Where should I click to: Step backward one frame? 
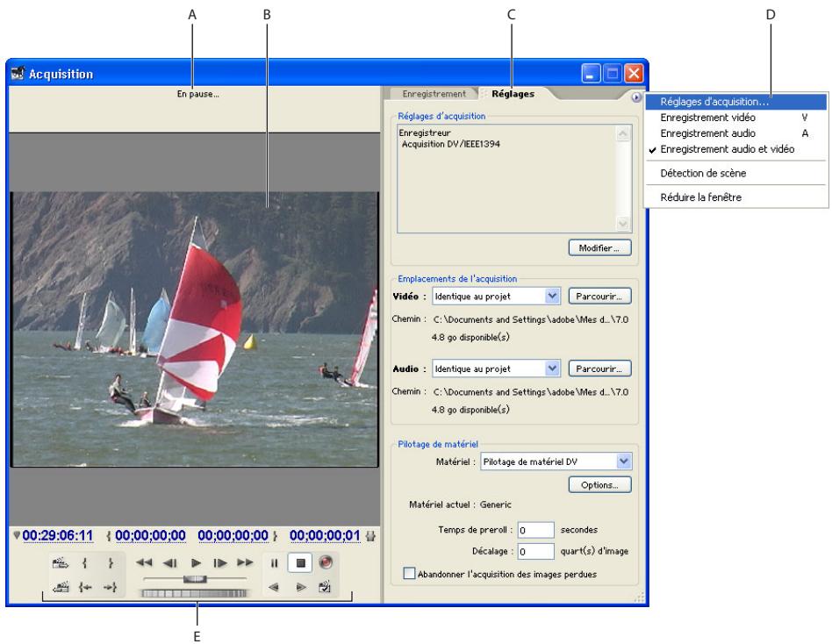pos(169,564)
